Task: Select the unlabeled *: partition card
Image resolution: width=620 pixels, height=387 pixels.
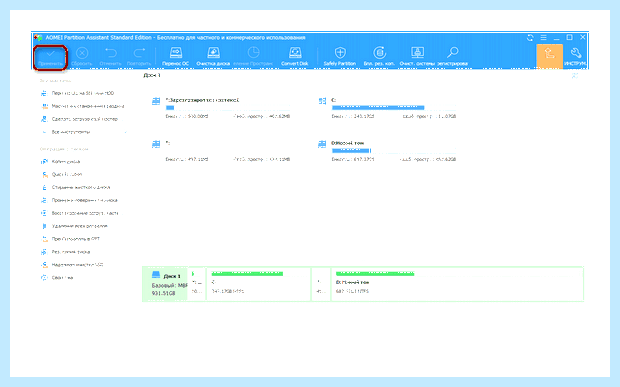Action: [x=221, y=151]
